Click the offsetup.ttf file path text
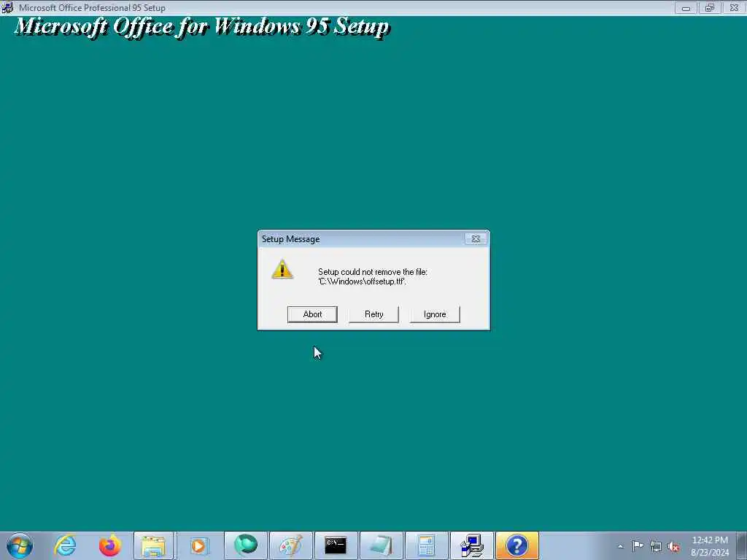The height and width of the screenshot is (560, 747). (x=362, y=281)
